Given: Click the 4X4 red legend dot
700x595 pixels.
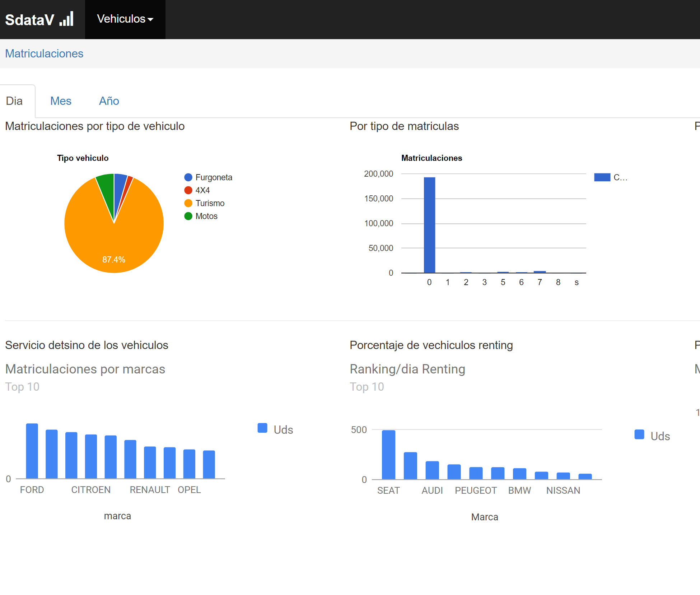Looking at the screenshot, I should coord(188,190).
